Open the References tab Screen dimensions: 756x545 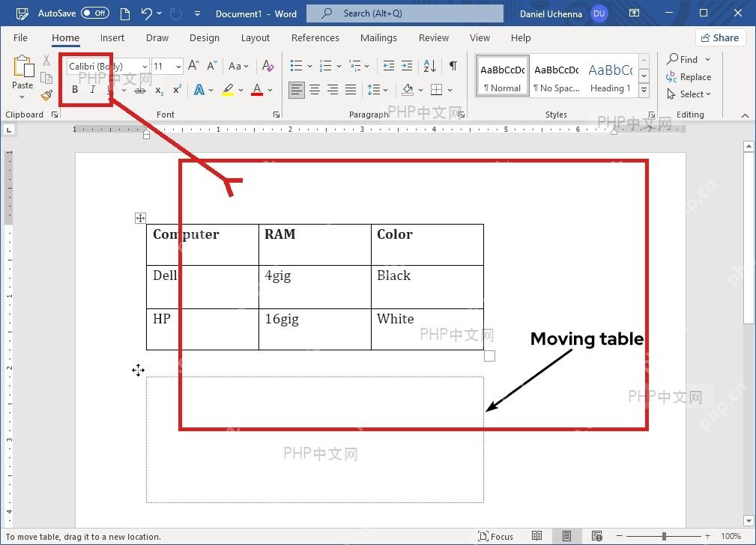(x=315, y=37)
